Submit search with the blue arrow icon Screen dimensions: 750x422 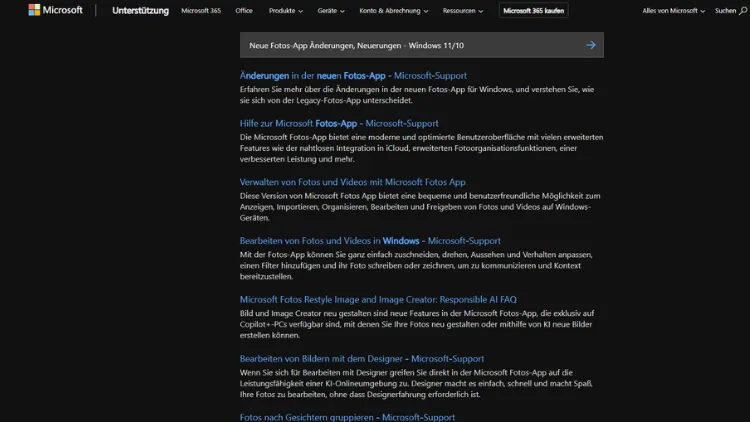pos(591,45)
